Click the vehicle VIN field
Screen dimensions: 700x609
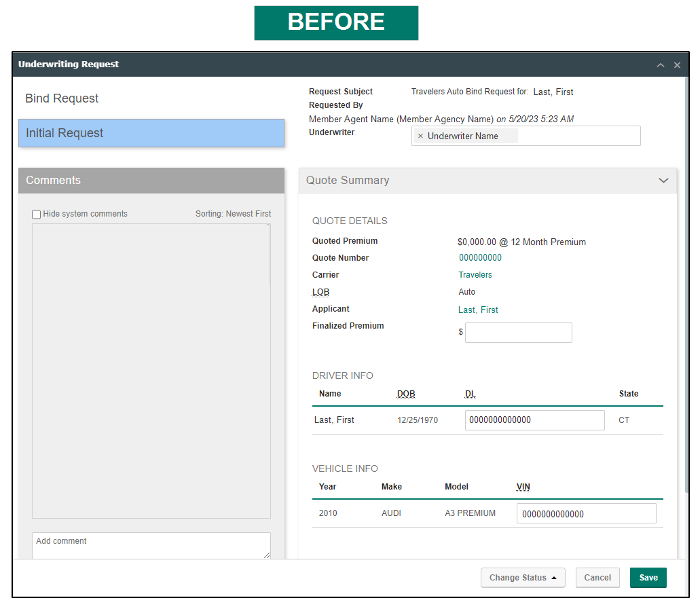[586, 513]
